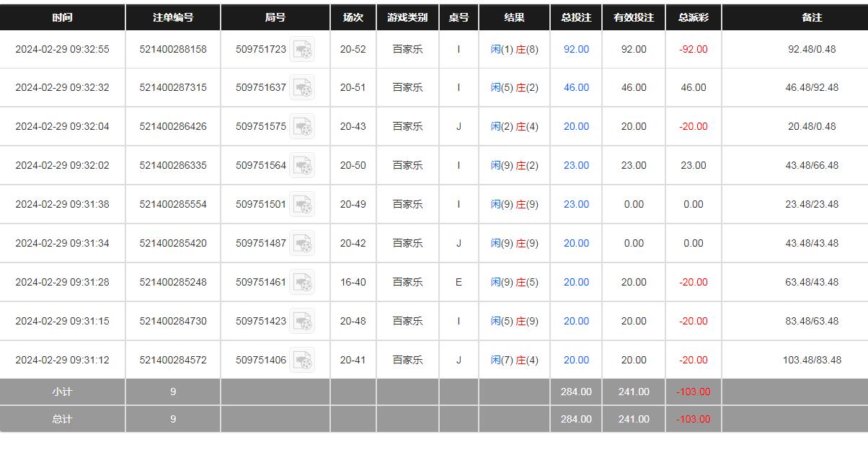Open video replay for round 509751637

pyautogui.click(x=302, y=88)
